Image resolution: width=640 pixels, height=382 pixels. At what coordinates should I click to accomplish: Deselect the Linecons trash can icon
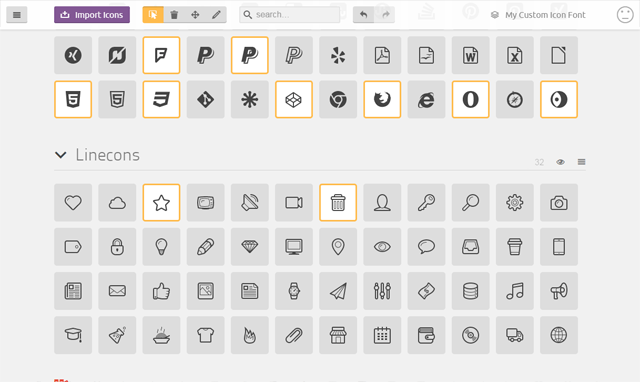(x=338, y=202)
